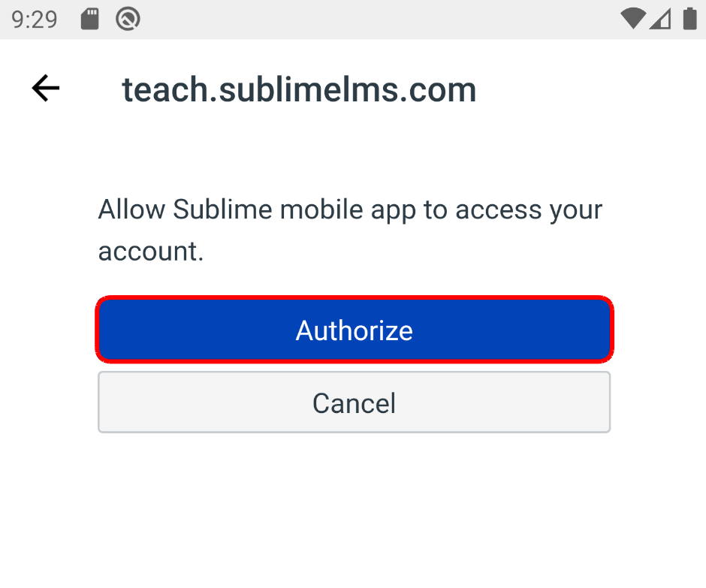Grant access by tapping Authorize
Viewport: 706px width, 588px height.
click(x=354, y=330)
